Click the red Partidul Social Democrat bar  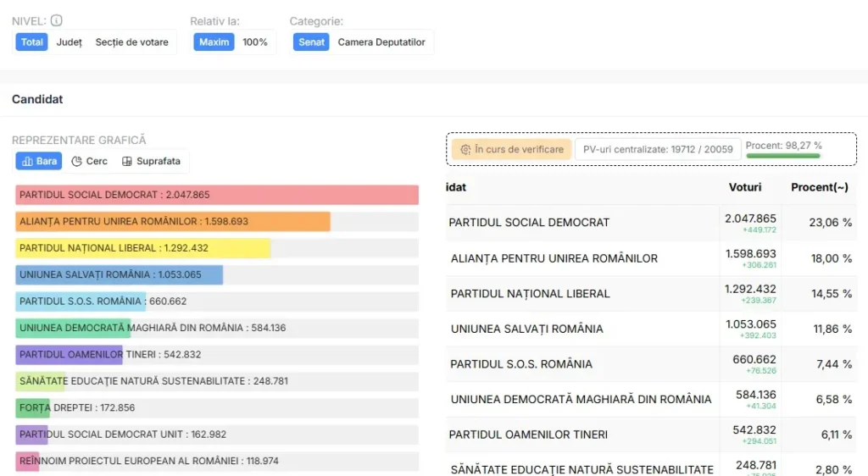217,195
